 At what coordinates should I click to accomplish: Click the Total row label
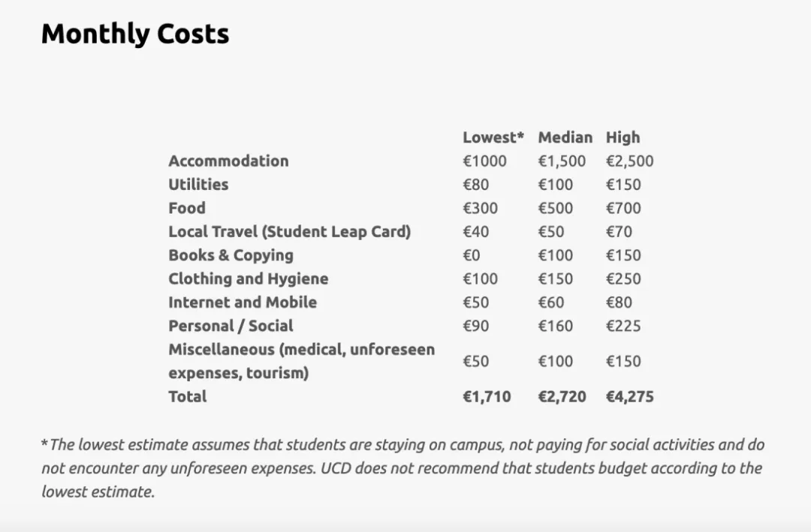(187, 396)
